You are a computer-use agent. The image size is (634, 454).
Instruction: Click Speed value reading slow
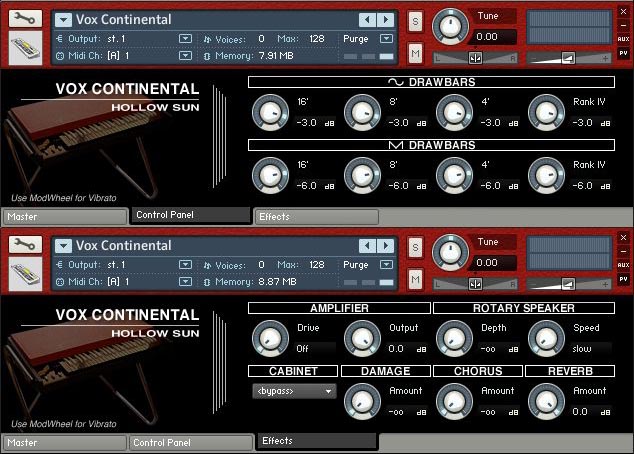pyautogui.click(x=582, y=348)
